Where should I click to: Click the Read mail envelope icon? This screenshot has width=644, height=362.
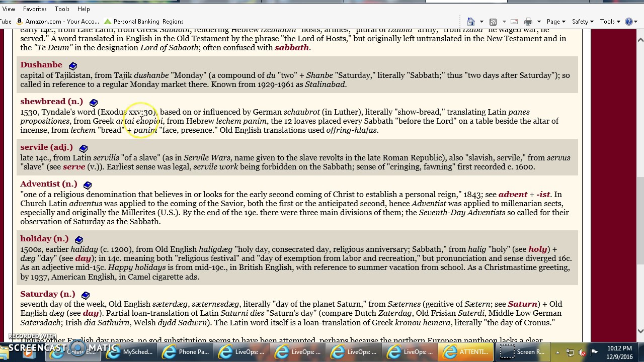[514, 22]
